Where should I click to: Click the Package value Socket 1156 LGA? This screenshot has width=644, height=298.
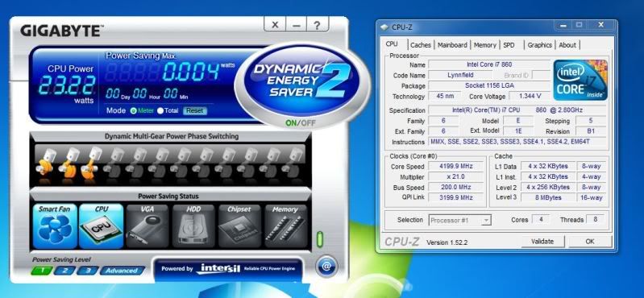tap(489, 85)
